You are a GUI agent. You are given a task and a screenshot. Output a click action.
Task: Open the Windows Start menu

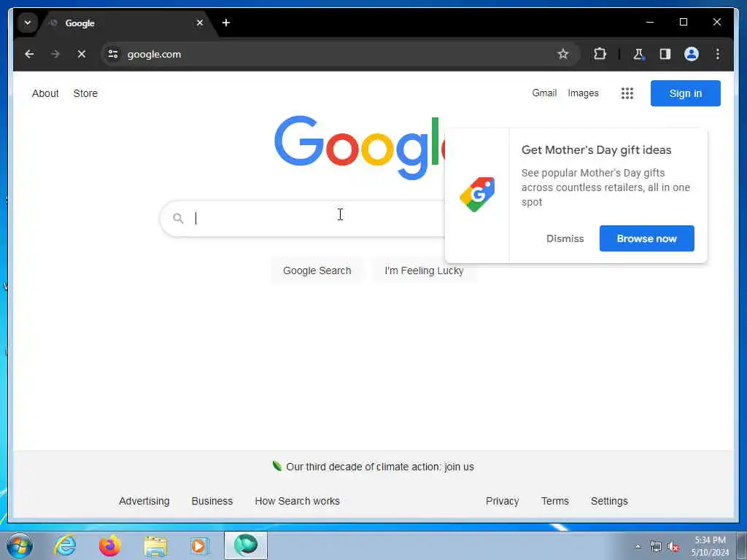pos(20,545)
